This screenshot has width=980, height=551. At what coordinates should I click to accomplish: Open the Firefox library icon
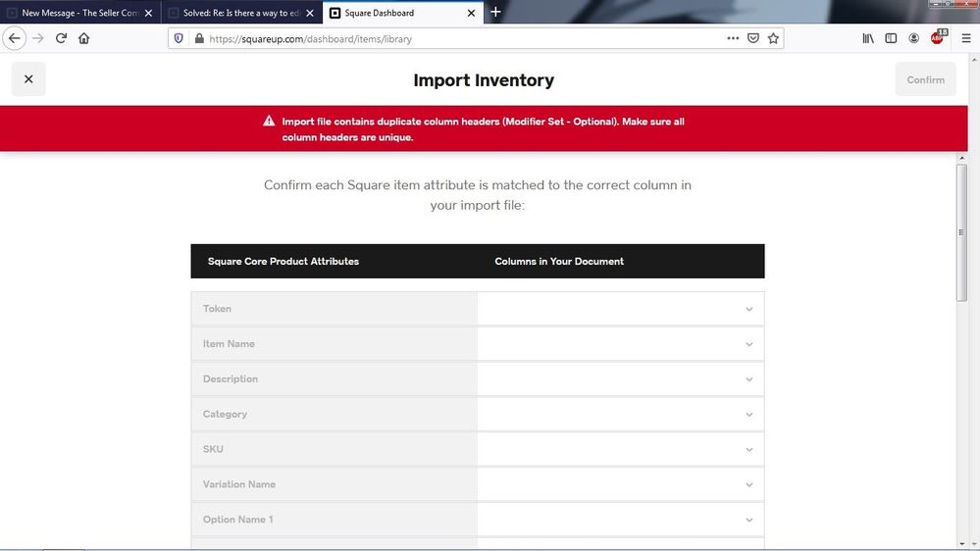(x=868, y=38)
